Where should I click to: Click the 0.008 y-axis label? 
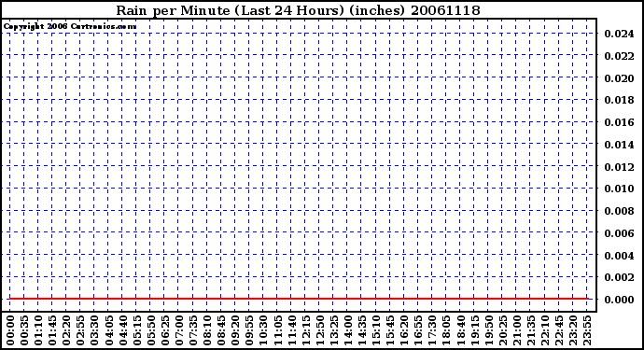click(619, 211)
